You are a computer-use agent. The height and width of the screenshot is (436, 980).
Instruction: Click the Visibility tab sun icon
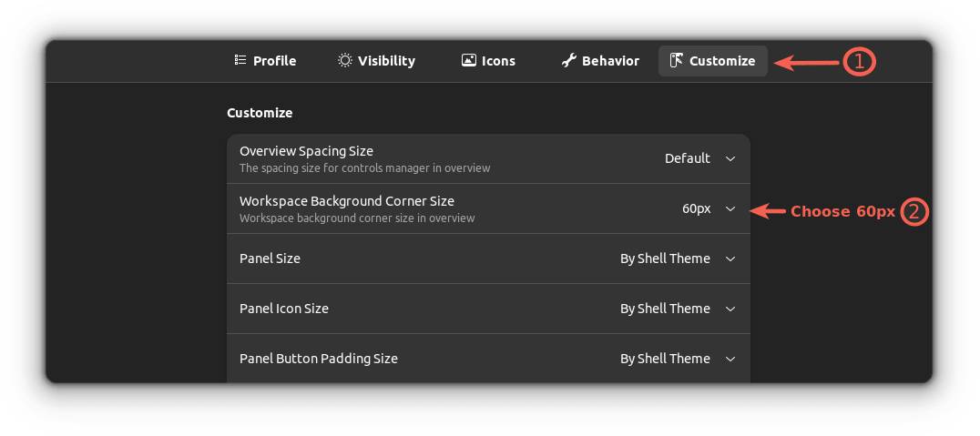[344, 61]
